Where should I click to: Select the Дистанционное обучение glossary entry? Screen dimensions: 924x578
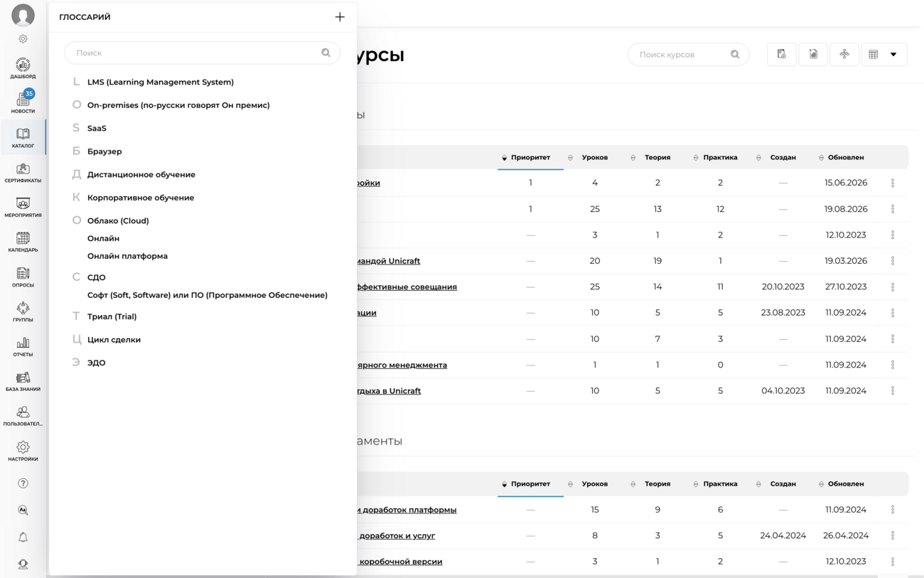point(141,174)
